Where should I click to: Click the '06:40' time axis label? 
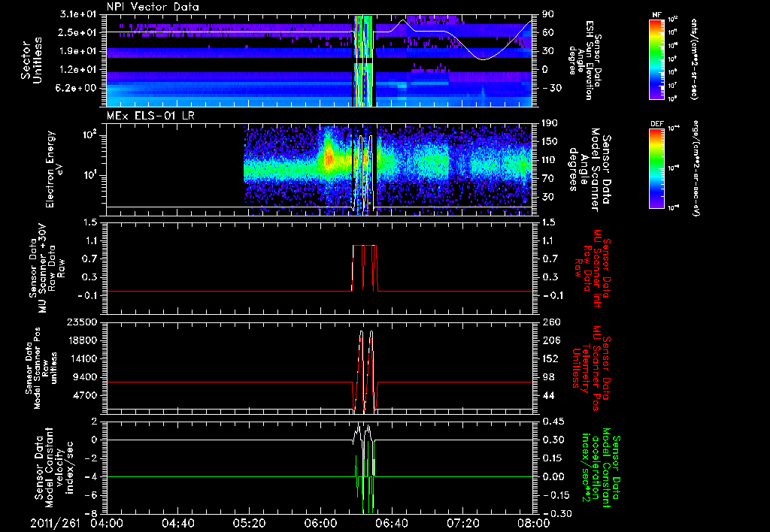tap(391, 523)
